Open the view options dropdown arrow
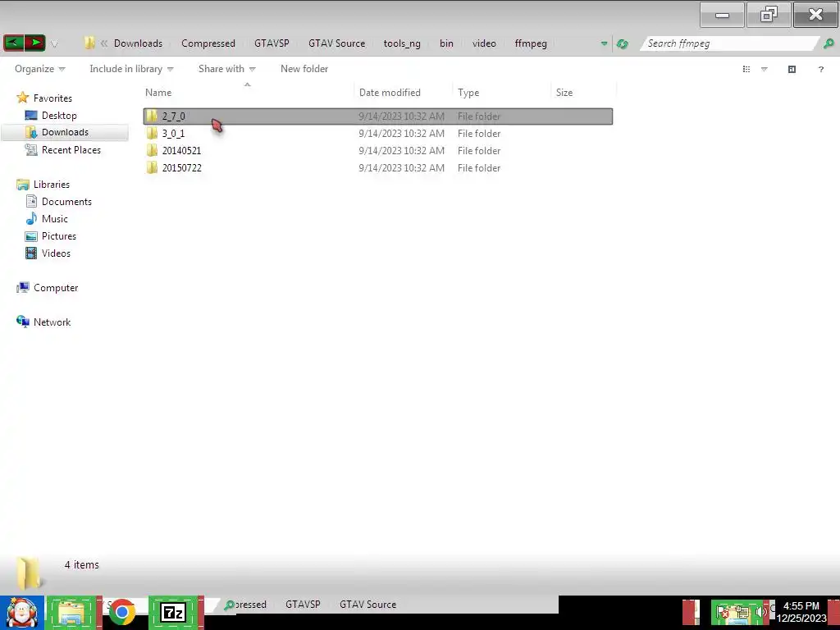This screenshot has width=840, height=630. tap(765, 69)
